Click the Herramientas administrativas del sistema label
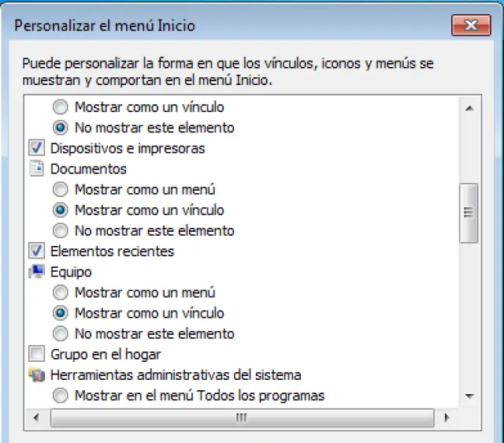The image size is (504, 443). (176, 375)
